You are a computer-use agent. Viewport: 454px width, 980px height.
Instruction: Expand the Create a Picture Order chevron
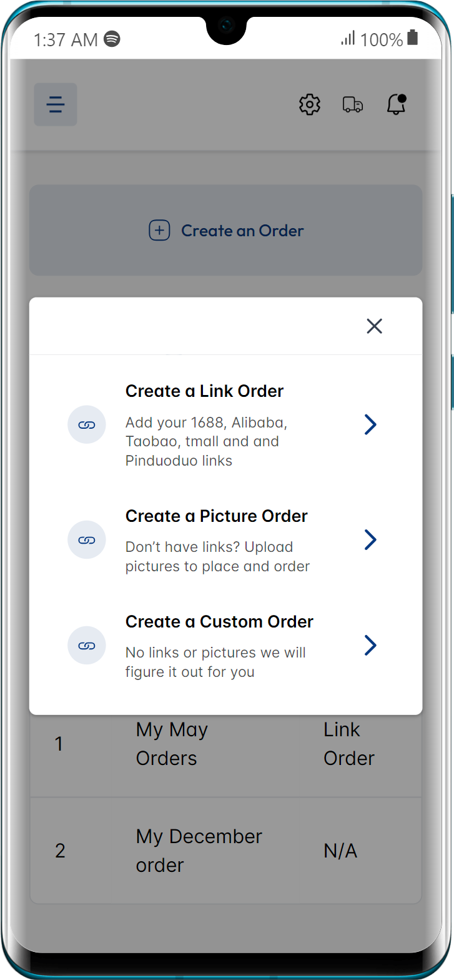pyautogui.click(x=370, y=539)
